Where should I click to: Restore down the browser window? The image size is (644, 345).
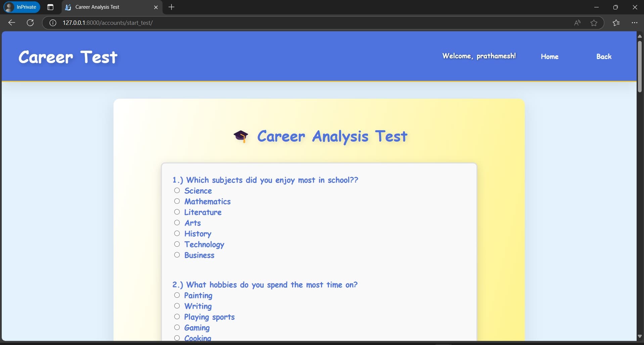pos(615,7)
